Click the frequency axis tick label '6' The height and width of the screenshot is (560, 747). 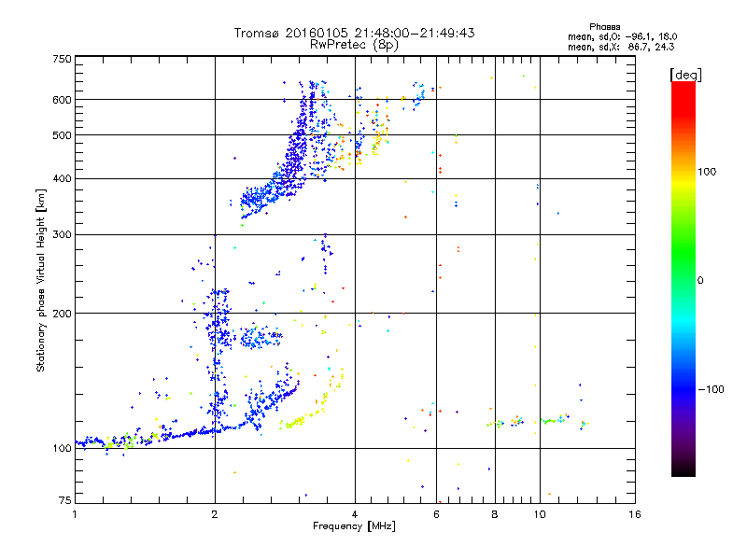436,514
